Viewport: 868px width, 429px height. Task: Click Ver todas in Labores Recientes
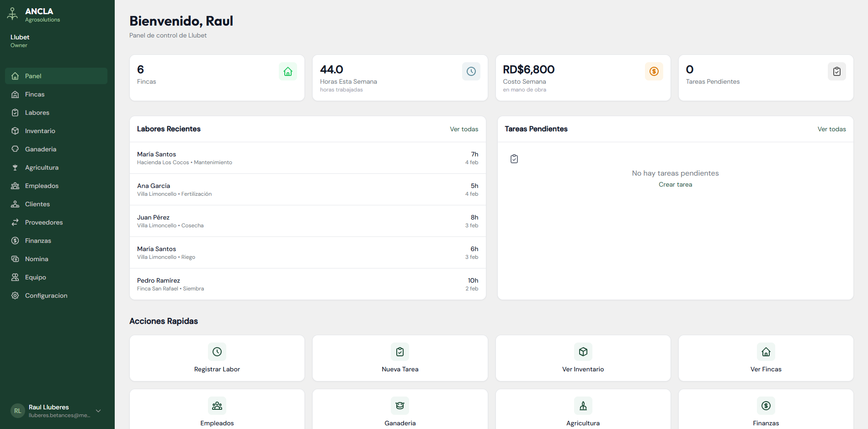pos(464,129)
